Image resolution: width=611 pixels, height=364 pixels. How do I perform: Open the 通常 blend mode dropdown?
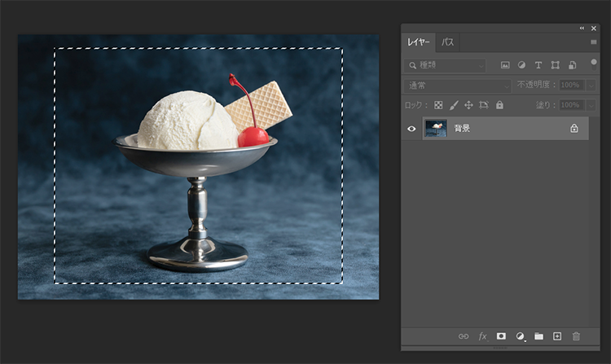458,85
